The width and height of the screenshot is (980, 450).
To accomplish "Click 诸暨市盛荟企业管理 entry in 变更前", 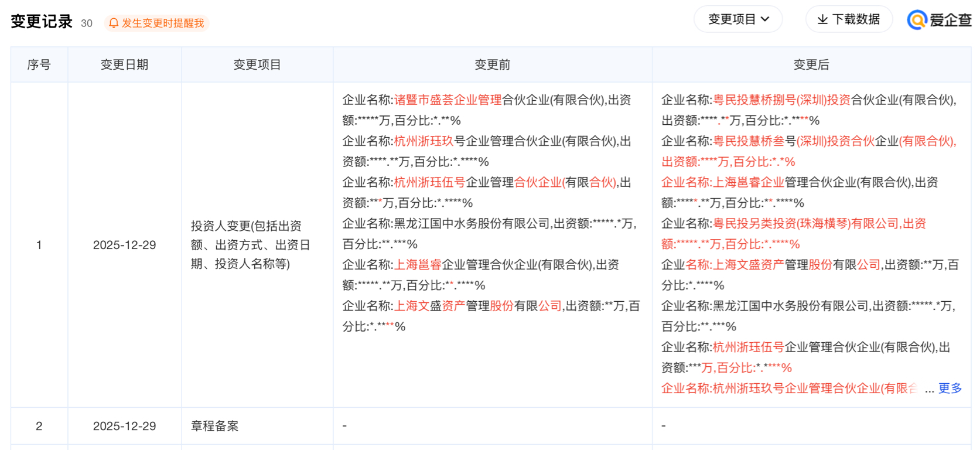I will click(448, 100).
